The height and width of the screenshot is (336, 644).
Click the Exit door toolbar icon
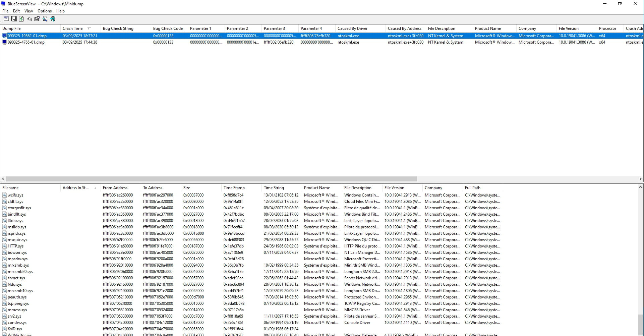click(53, 19)
